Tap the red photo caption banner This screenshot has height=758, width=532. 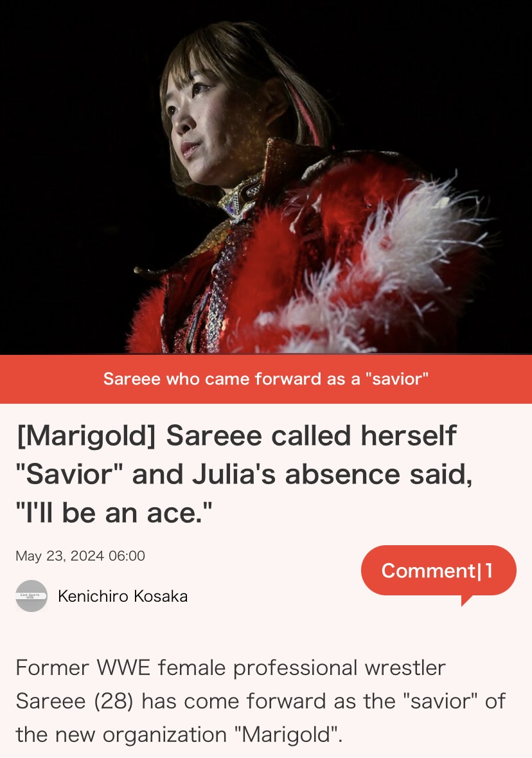click(266, 379)
